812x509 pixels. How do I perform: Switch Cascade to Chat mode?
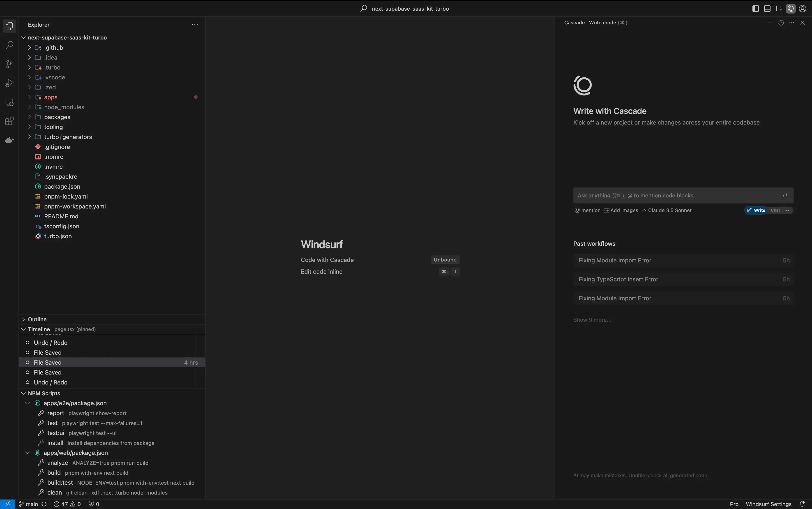coord(775,211)
